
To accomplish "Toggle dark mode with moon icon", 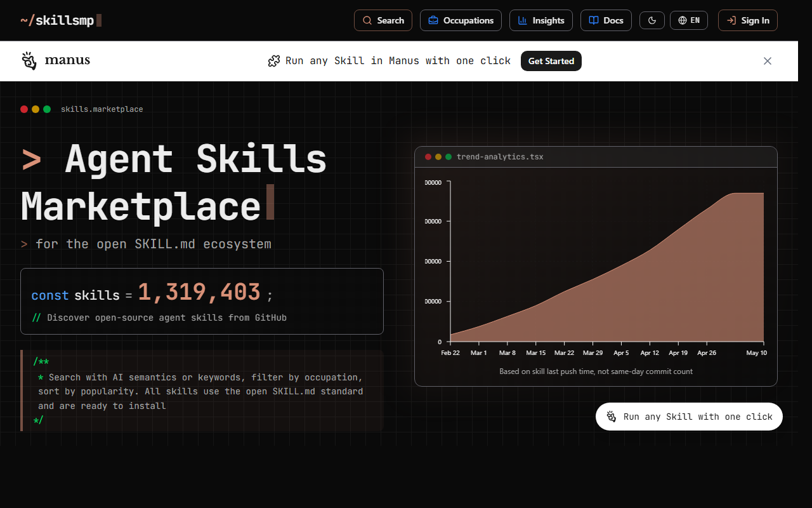I will tap(652, 20).
